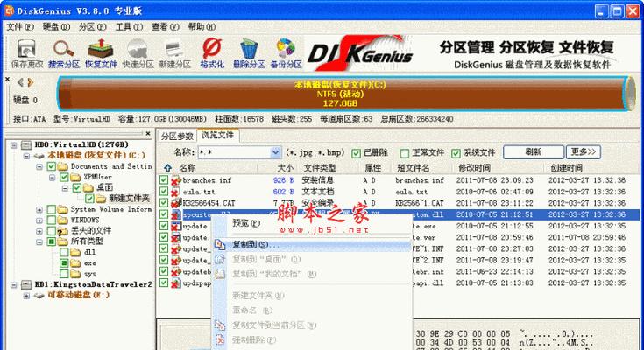
Task: Click the New Partition (新建分区) toolbar icon
Action: (x=174, y=50)
